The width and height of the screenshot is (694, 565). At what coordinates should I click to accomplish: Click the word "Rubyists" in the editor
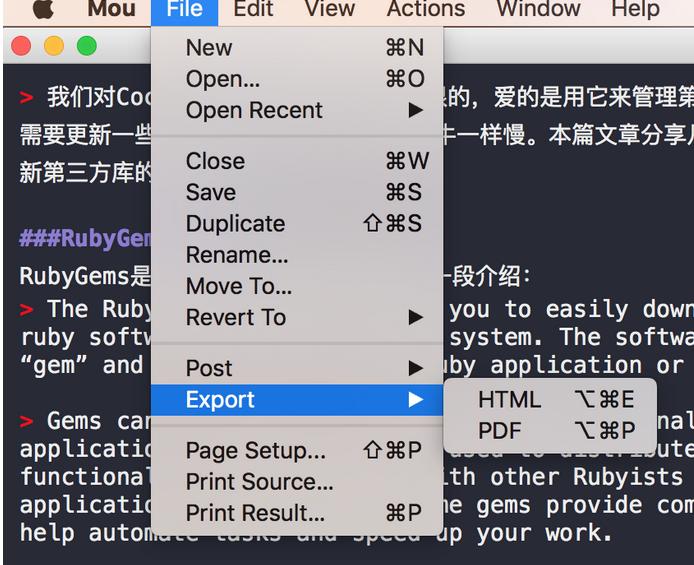click(628, 477)
